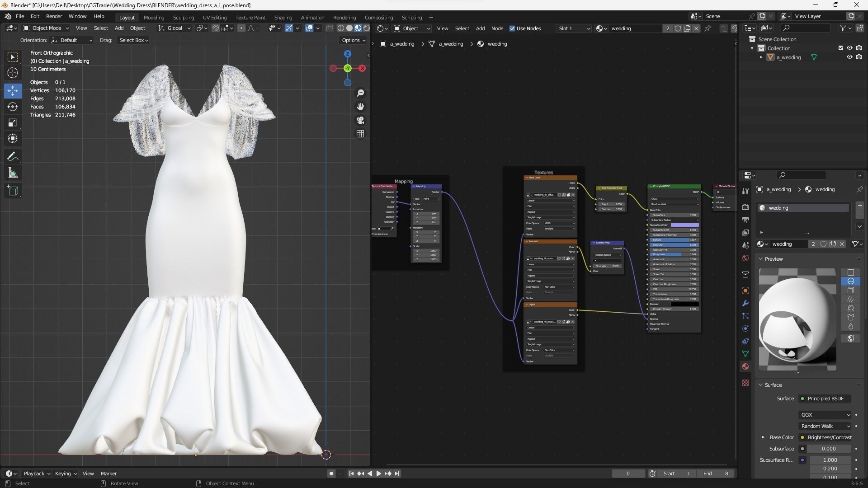
Task: Disable Collection in renders camera icon
Action: click(859, 48)
